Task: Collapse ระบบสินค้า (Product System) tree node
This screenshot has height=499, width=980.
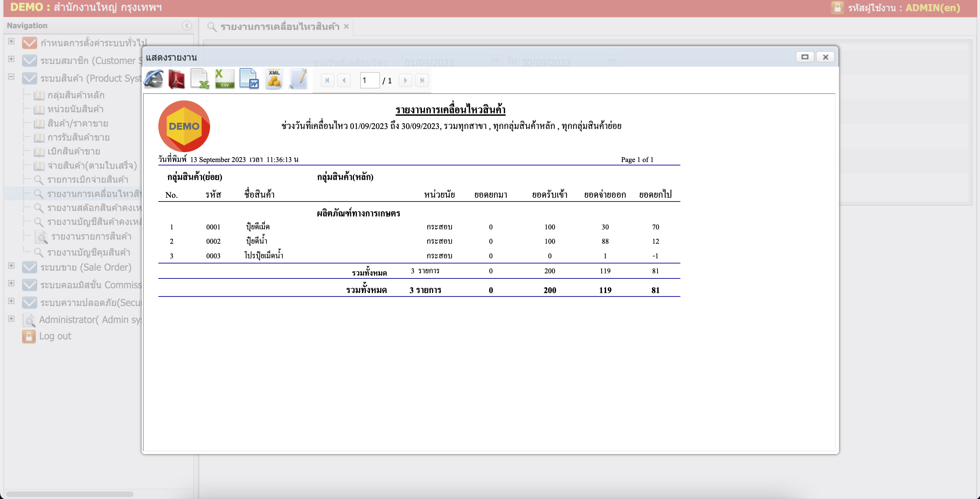Action: click(12, 77)
